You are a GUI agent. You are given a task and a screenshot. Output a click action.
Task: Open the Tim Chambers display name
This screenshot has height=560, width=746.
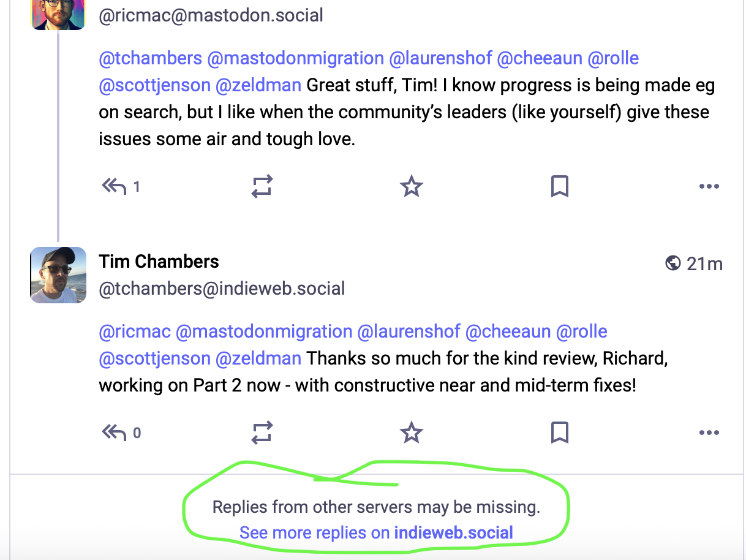click(x=159, y=262)
